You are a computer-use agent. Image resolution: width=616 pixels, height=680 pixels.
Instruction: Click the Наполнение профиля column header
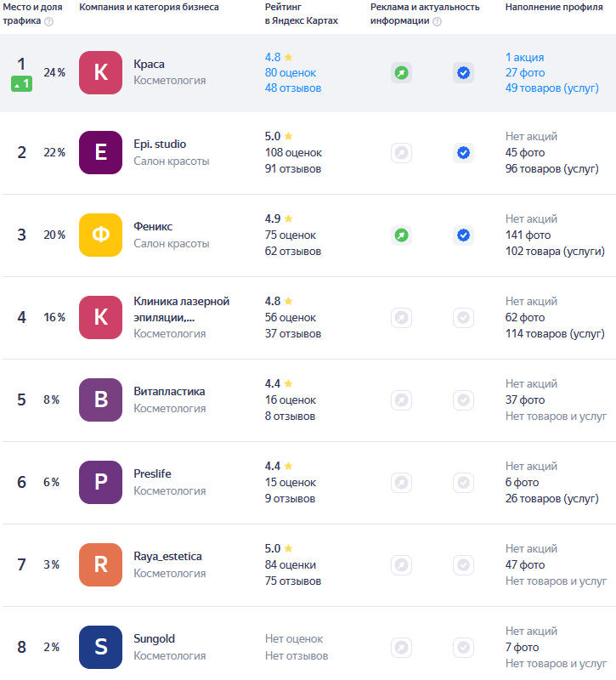click(x=554, y=8)
